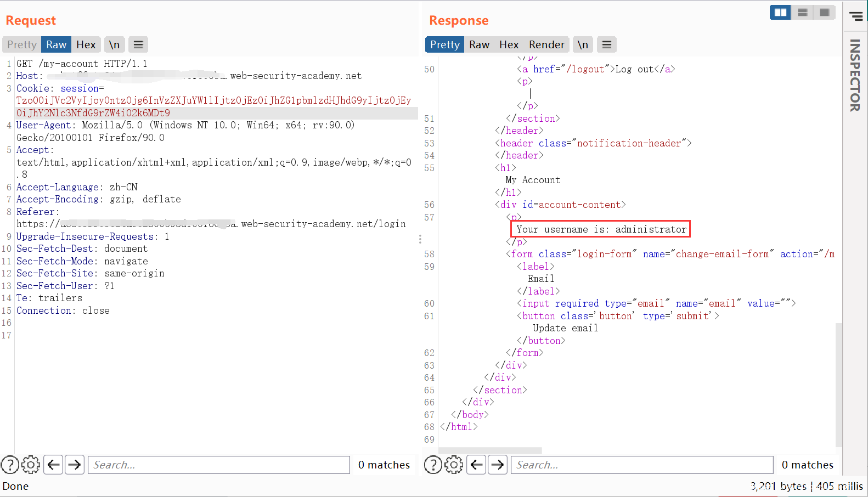The image size is (868, 497).
Task: Click the Request panel help icon
Action: click(x=10, y=465)
